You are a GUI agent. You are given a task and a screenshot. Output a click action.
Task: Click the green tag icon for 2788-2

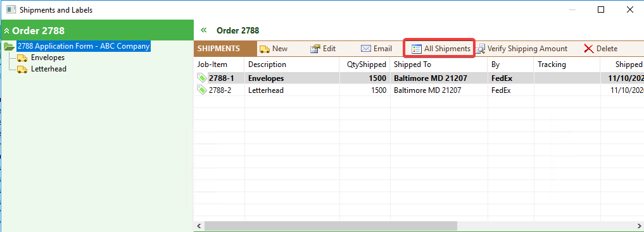tap(202, 90)
